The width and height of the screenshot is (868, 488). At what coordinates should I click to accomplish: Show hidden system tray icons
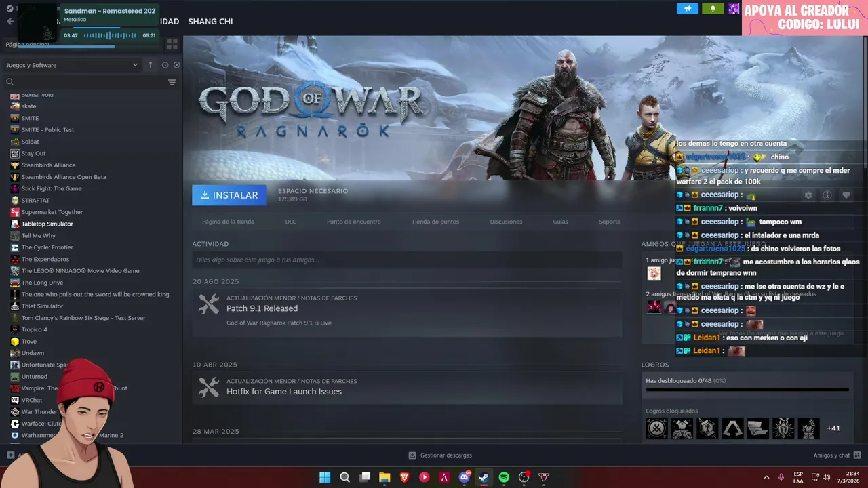click(x=766, y=477)
